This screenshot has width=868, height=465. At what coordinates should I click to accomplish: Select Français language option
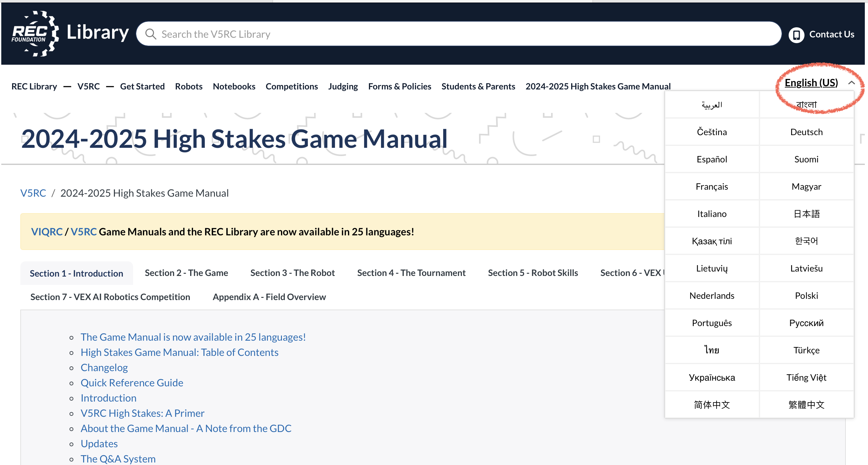point(712,187)
